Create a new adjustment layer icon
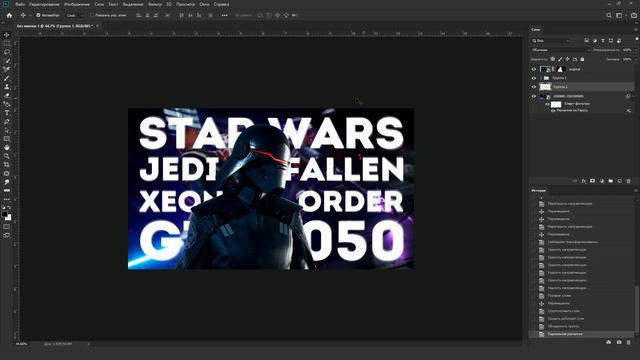The height and width of the screenshot is (360, 640). point(602,181)
